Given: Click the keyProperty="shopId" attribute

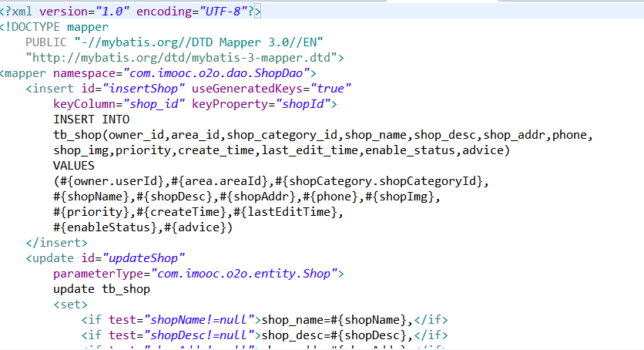Looking at the screenshot, I should [x=261, y=104].
